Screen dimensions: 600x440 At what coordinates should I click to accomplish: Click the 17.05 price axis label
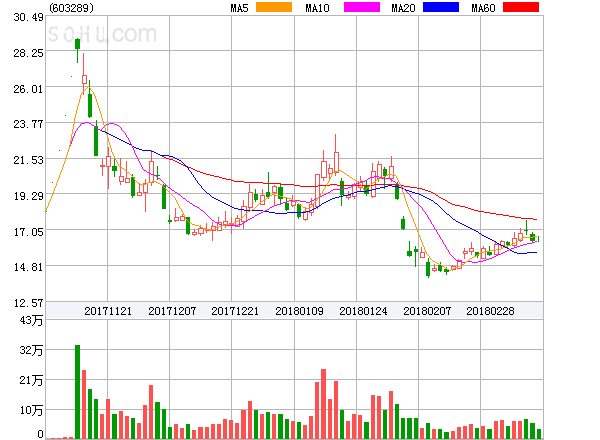click(28, 232)
